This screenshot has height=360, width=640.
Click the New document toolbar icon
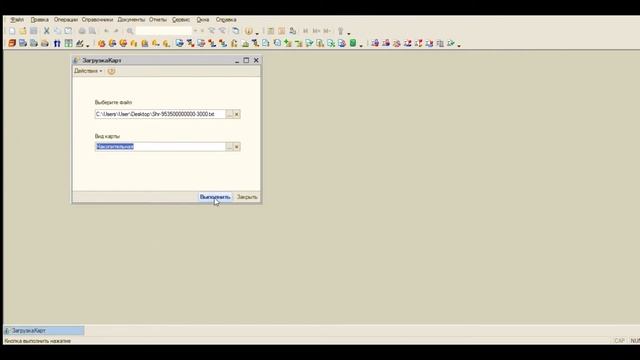point(12,31)
